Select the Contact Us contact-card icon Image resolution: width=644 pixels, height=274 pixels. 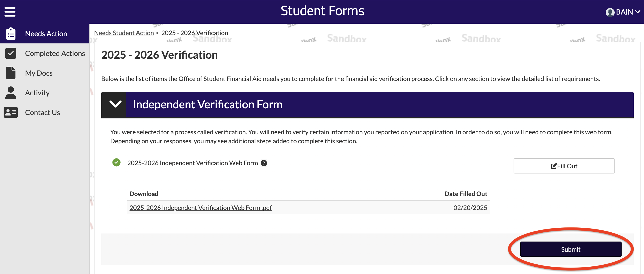(x=11, y=112)
